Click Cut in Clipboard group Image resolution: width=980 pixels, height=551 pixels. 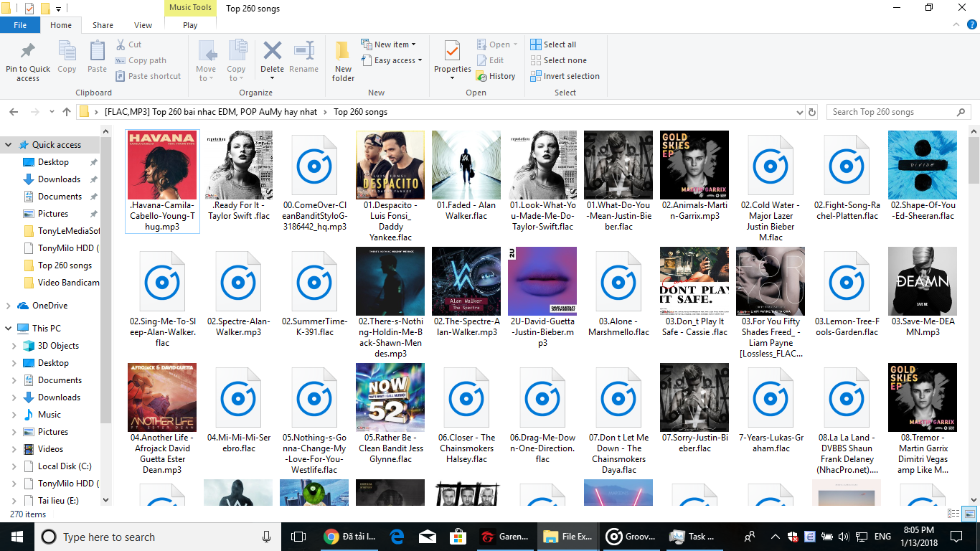tap(129, 44)
